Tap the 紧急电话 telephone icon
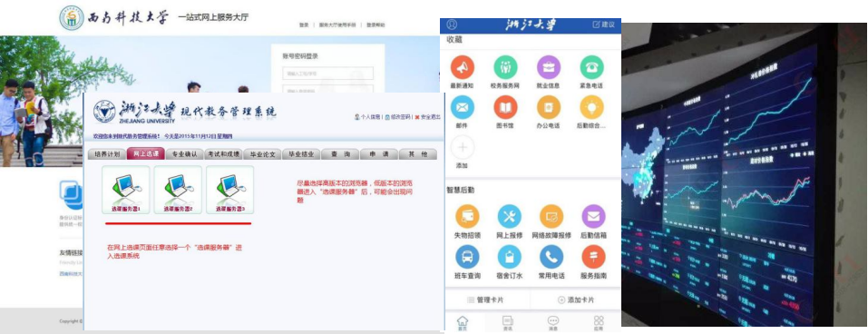 coord(591,67)
